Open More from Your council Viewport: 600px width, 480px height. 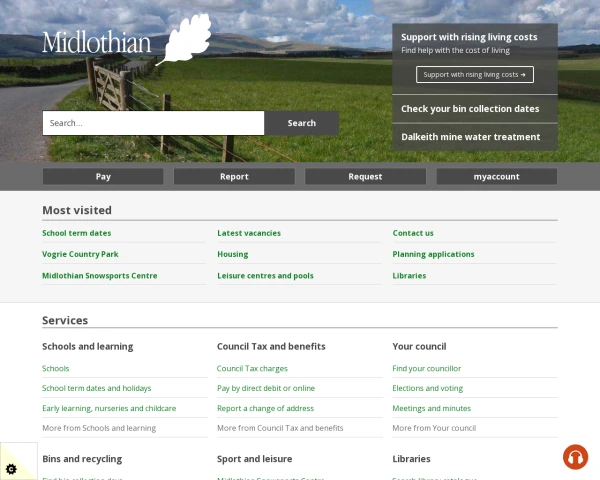434,428
